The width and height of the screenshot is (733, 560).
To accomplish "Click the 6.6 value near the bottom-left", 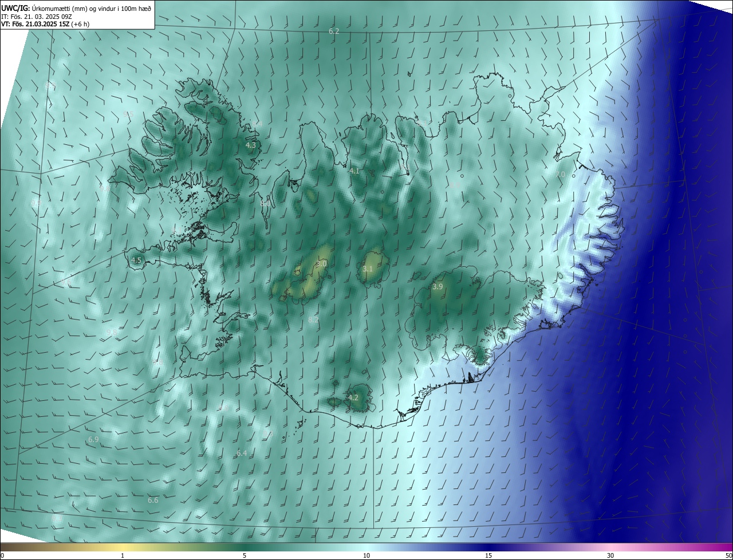I will pyautogui.click(x=153, y=500).
